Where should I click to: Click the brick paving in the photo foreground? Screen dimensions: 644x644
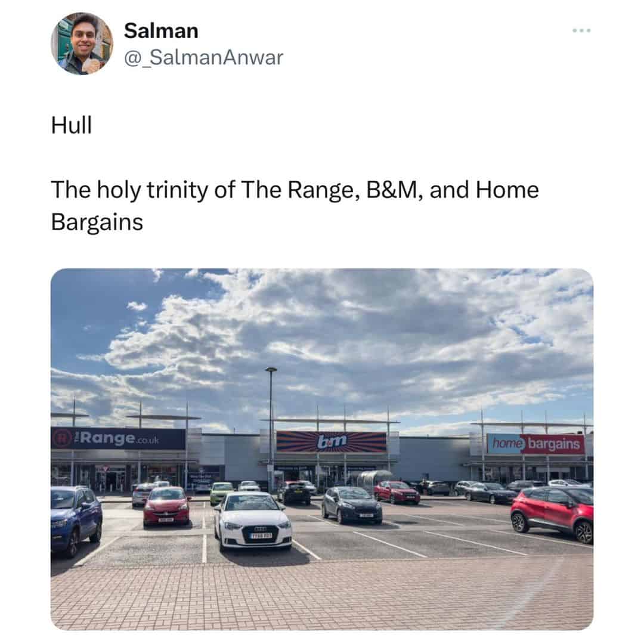(321, 595)
